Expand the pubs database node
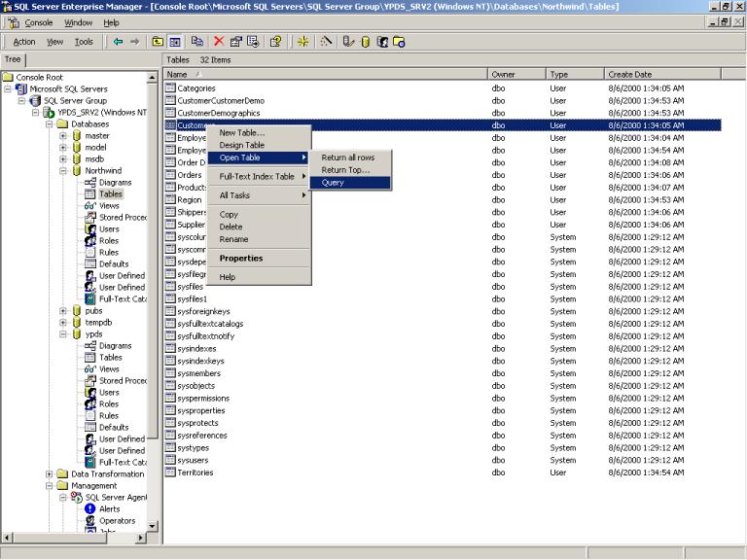 pyautogui.click(x=63, y=311)
